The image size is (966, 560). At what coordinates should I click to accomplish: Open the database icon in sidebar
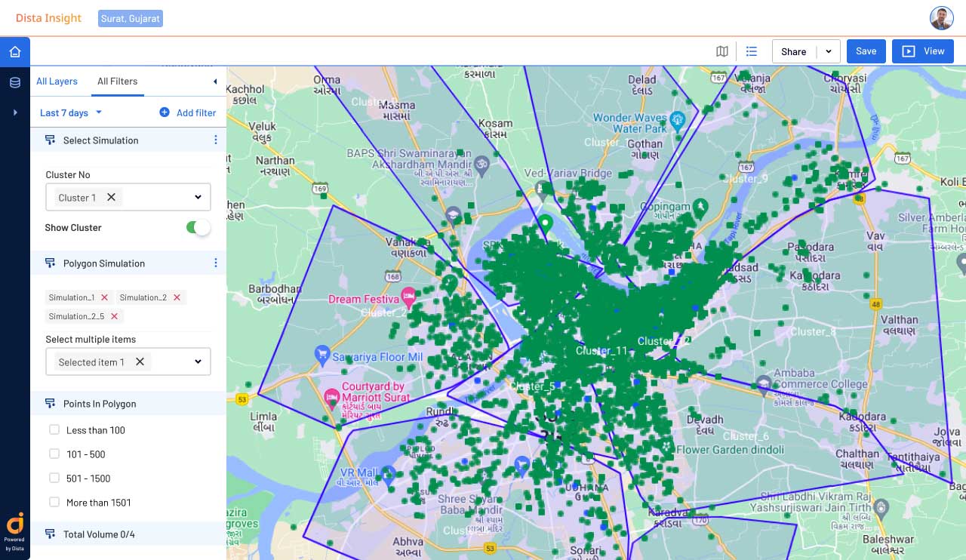[15, 82]
